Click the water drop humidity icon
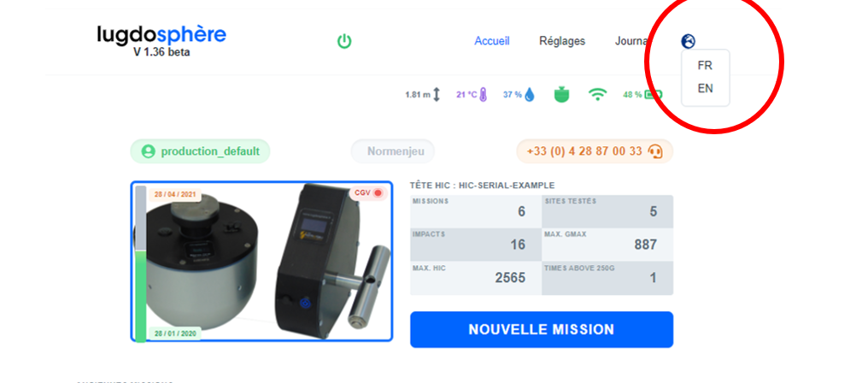Screen dimensions: 868x383 (x=530, y=95)
